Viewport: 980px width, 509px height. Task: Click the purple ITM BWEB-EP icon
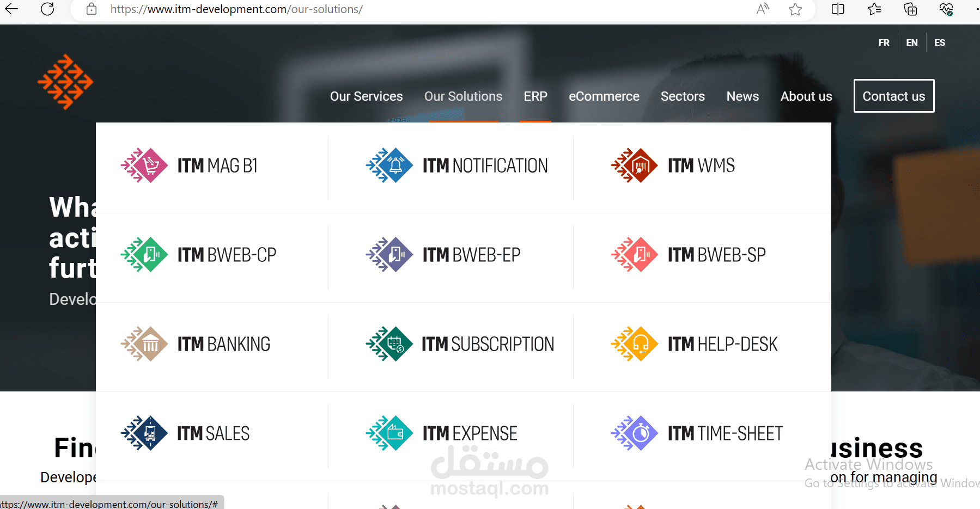[389, 254]
